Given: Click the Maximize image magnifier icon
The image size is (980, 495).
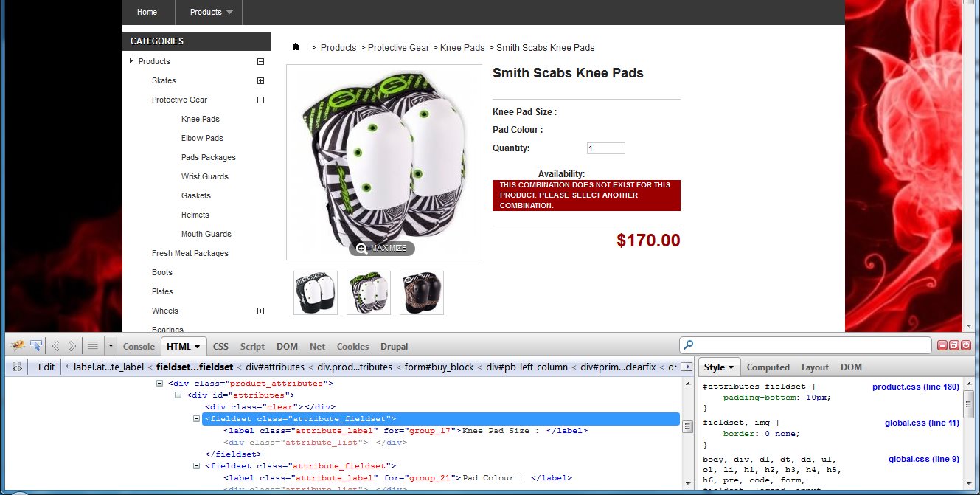Looking at the screenshot, I should (x=361, y=248).
